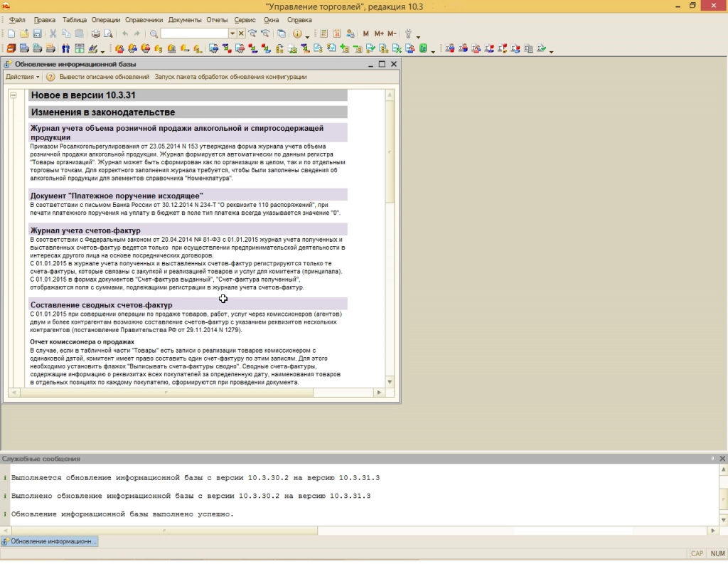The width and height of the screenshot is (728, 564).
Task: Click the Undo arrow icon
Action: [125, 33]
